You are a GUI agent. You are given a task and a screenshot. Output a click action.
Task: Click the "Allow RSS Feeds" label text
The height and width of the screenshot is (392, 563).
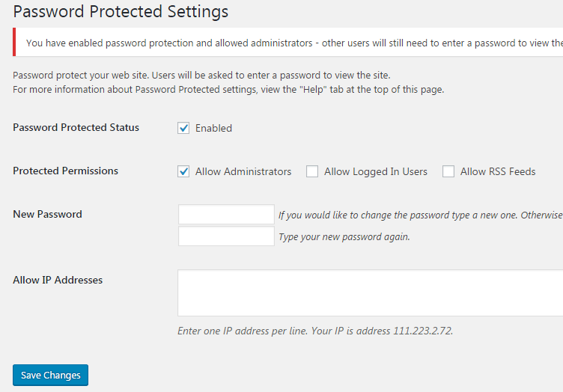[x=498, y=171]
